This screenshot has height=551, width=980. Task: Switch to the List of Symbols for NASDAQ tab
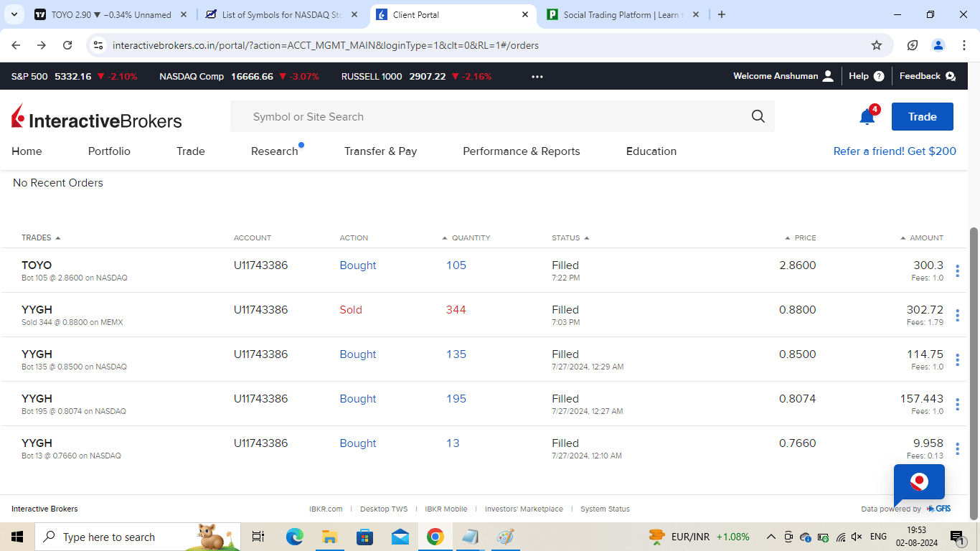pos(282,14)
